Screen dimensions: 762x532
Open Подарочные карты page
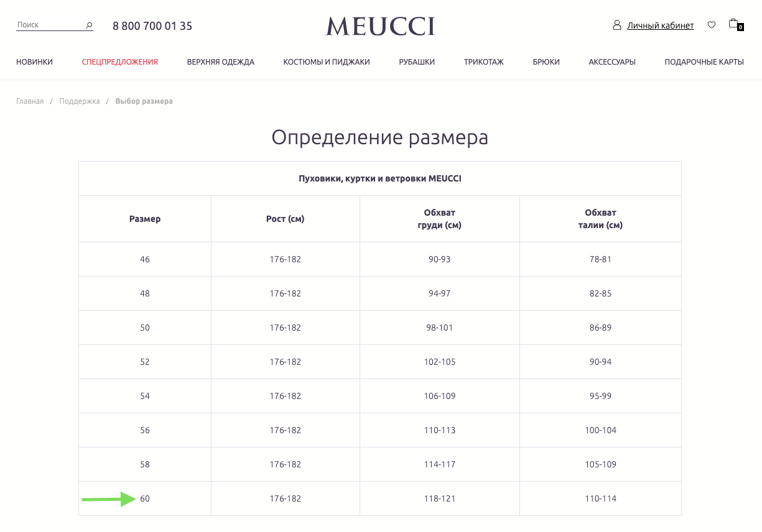click(x=704, y=62)
